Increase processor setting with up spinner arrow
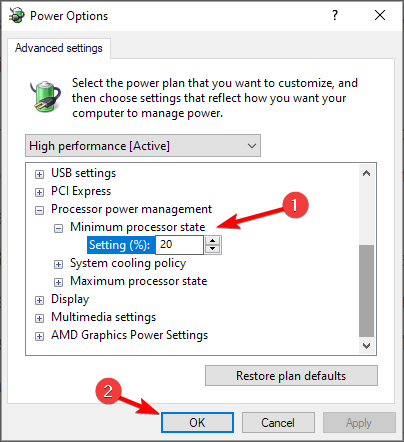Viewport: 404px width, 442px height. pos(213,241)
